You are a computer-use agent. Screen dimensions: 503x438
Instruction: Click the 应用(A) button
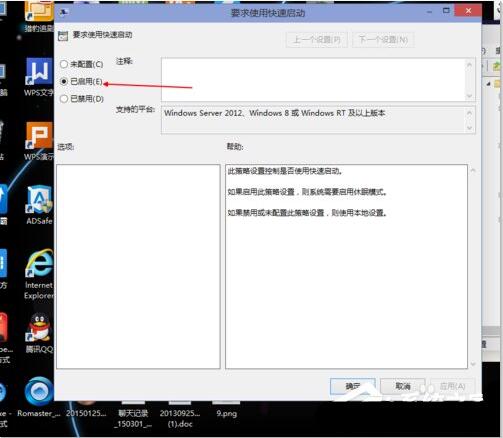[452, 386]
